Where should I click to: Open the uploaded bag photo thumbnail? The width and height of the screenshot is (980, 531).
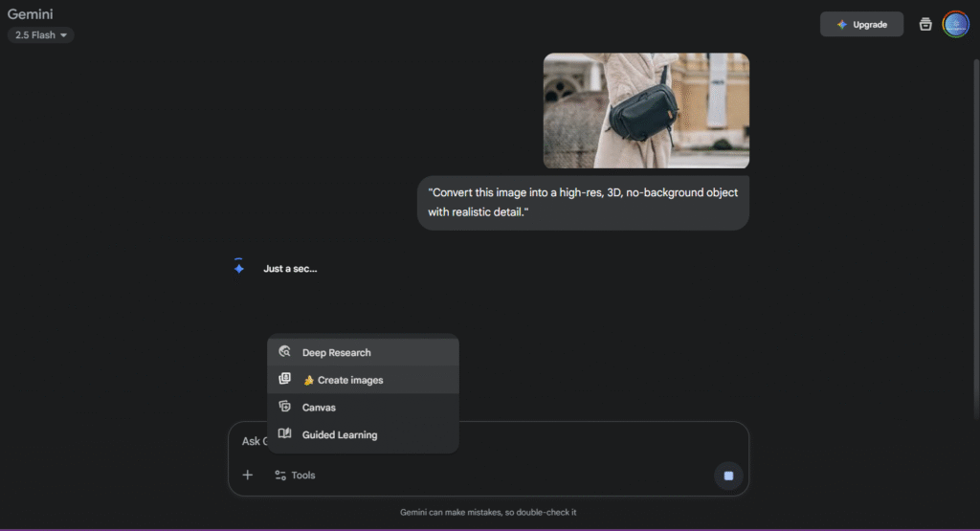(x=646, y=110)
